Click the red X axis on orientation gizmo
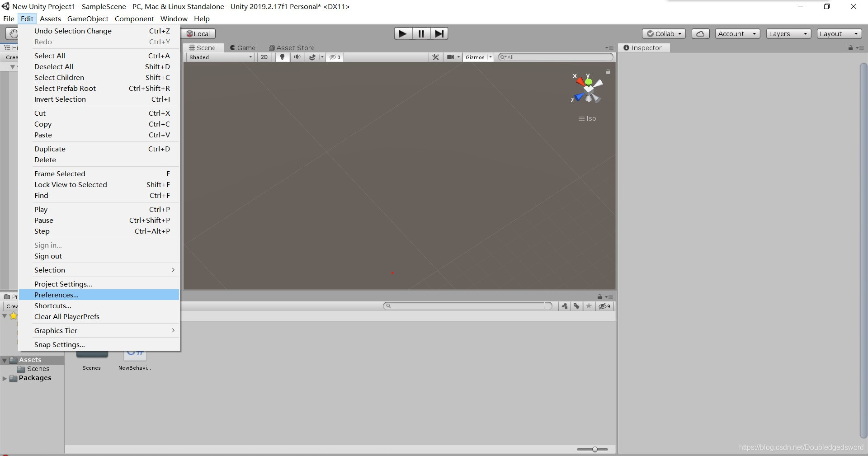This screenshot has height=456, width=868. click(x=580, y=82)
